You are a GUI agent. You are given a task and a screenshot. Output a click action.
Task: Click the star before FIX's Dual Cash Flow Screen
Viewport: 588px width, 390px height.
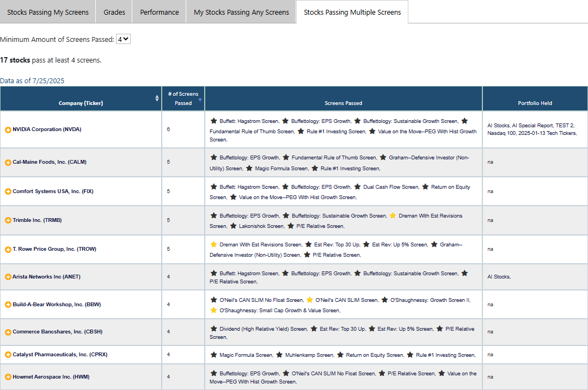[357, 187]
